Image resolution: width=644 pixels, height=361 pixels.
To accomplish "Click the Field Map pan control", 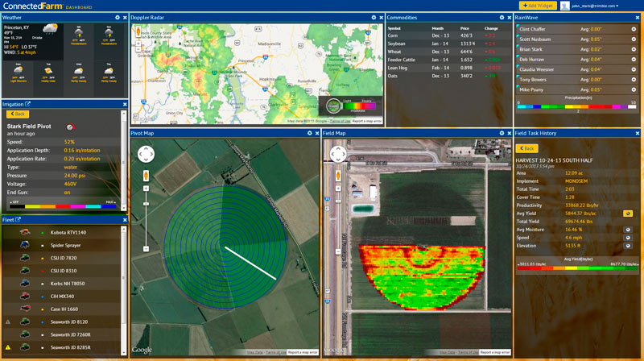I will (x=338, y=154).
